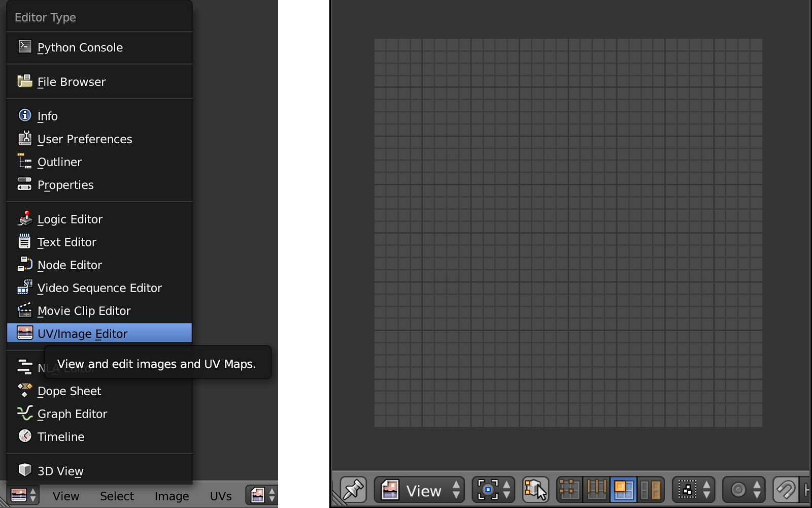Open the editor type selector button
The height and width of the screenshot is (508, 812).
click(23, 495)
